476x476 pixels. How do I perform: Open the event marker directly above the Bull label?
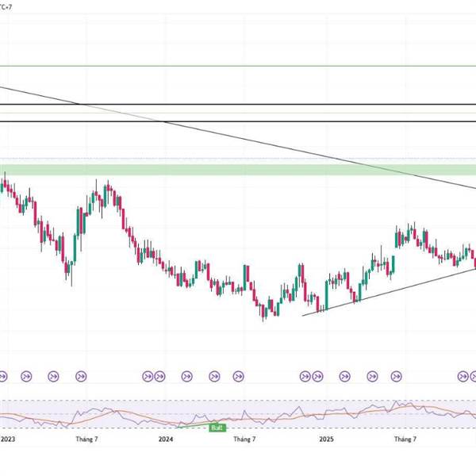(214, 376)
